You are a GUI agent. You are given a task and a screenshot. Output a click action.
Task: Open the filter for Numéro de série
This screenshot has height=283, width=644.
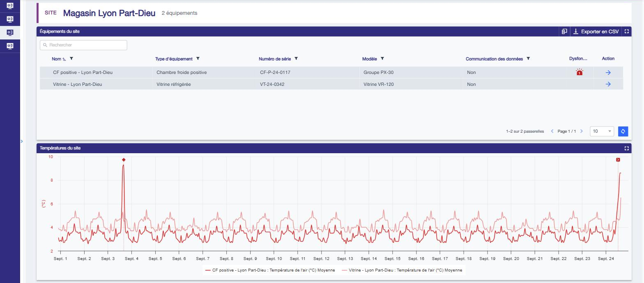click(296, 58)
